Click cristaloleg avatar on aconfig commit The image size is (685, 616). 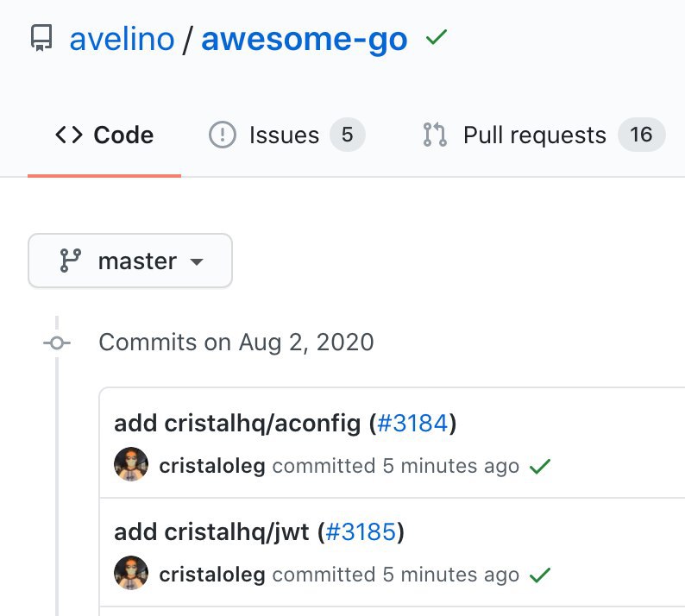pyautogui.click(x=131, y=464)
